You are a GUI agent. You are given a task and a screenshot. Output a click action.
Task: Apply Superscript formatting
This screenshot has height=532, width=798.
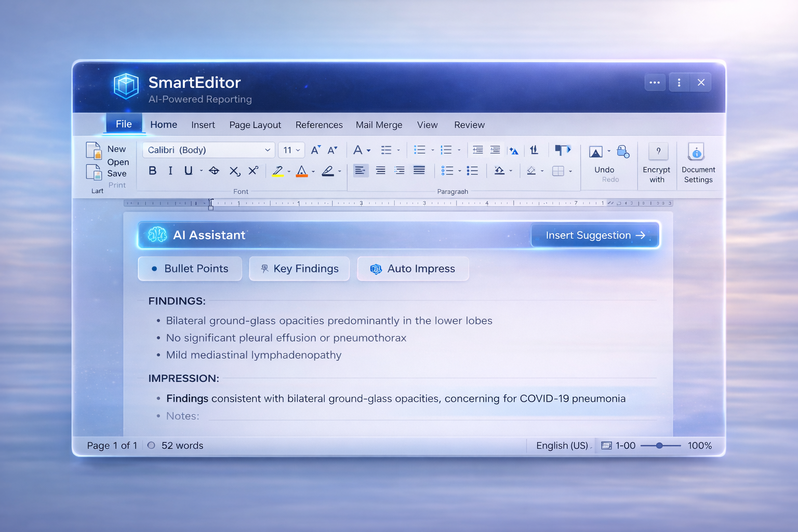[253, 170]
